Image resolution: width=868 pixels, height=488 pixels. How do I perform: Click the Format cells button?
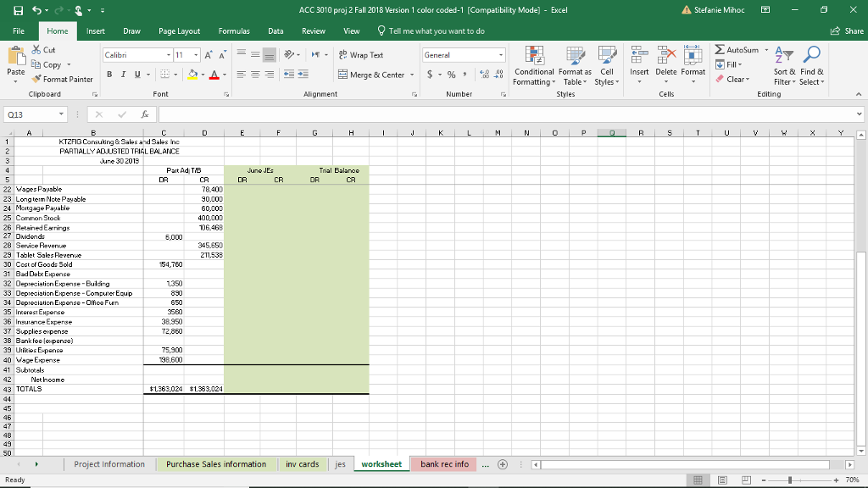(x=693, y=66)
